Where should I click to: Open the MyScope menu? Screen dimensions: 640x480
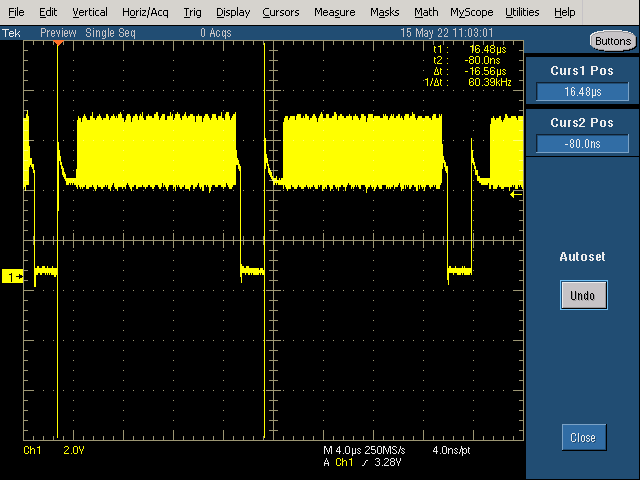click(471, 12)
